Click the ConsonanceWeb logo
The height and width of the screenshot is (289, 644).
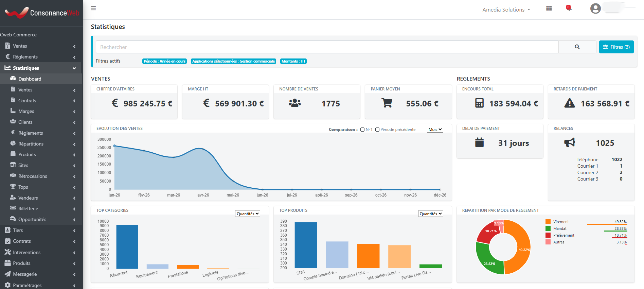pos(42,13)
